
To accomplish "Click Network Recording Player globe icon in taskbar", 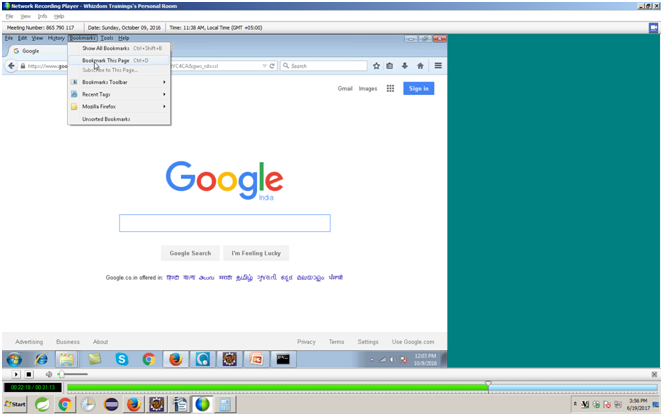I will [x=202, y=405].
